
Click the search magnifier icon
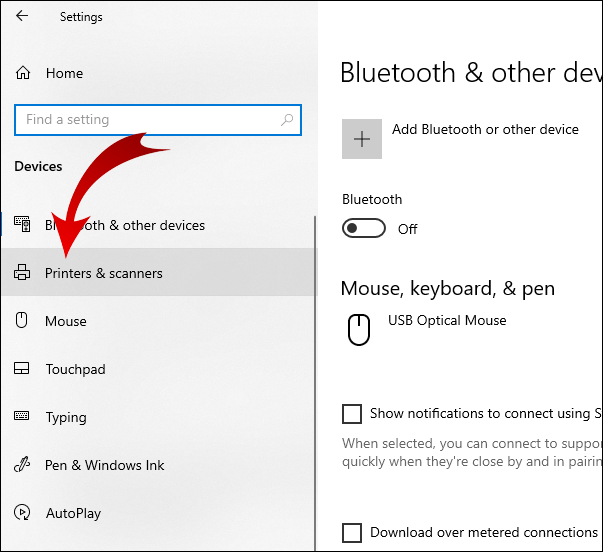click(287, 120)
